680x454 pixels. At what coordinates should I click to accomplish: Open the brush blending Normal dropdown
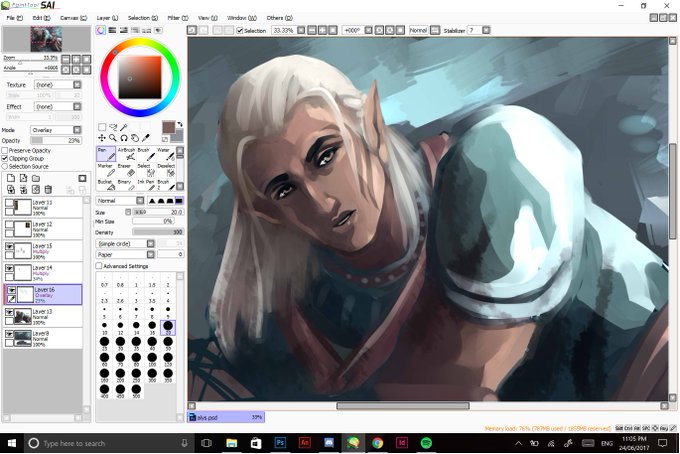coord(140,200)
